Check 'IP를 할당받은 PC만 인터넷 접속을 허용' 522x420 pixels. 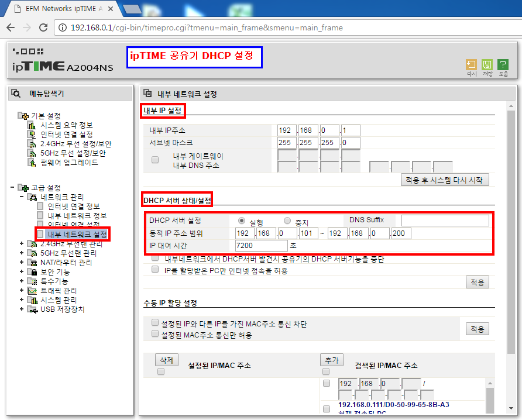pos(154,268)
